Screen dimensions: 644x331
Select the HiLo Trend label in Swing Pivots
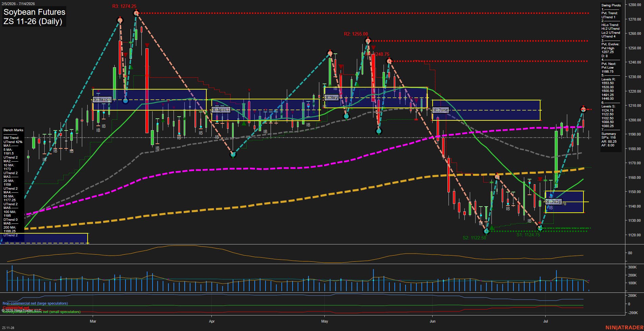click(x=610, y=25)
